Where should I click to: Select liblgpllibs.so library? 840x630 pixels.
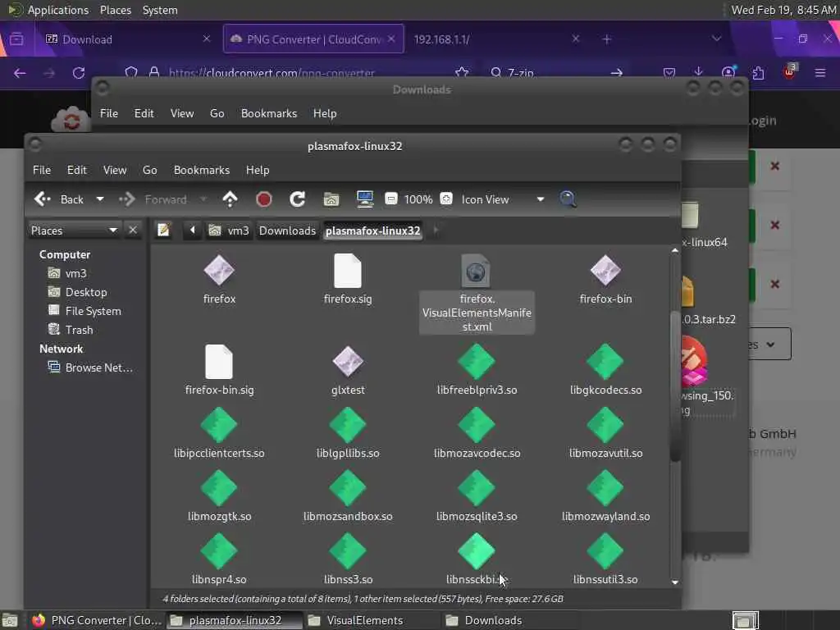tap(348, 425)
